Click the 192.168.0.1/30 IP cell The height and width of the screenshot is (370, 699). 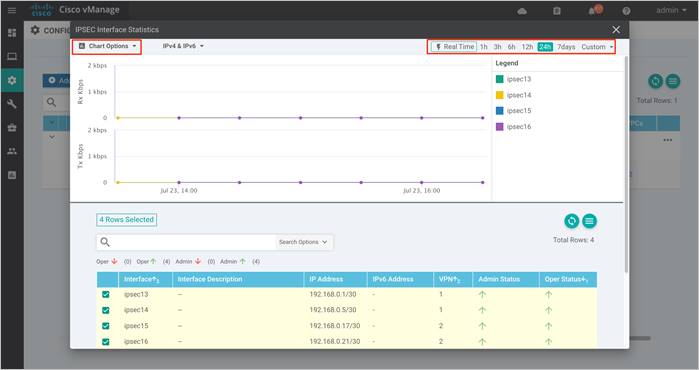pyautogui.click(x=333, y=294)
